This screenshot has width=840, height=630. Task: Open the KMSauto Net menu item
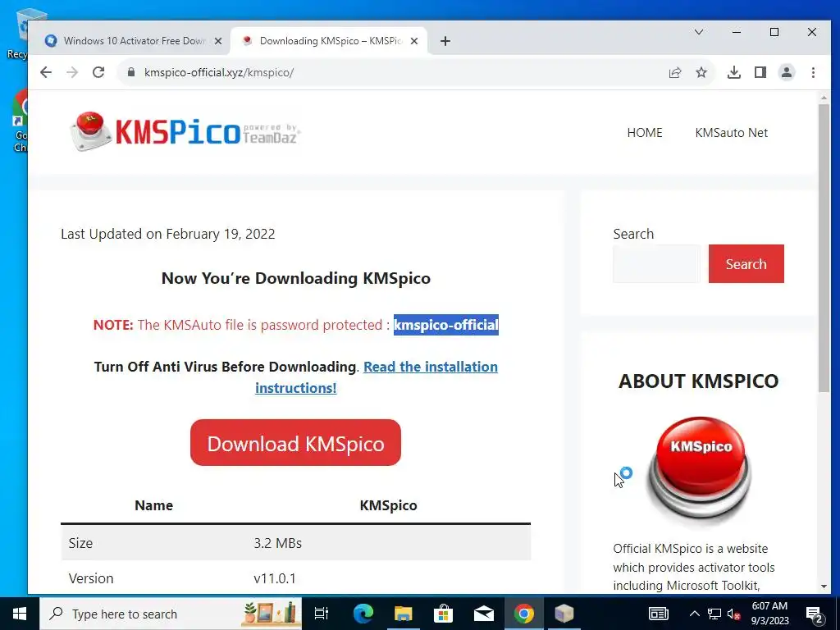(x=731, y=133)
